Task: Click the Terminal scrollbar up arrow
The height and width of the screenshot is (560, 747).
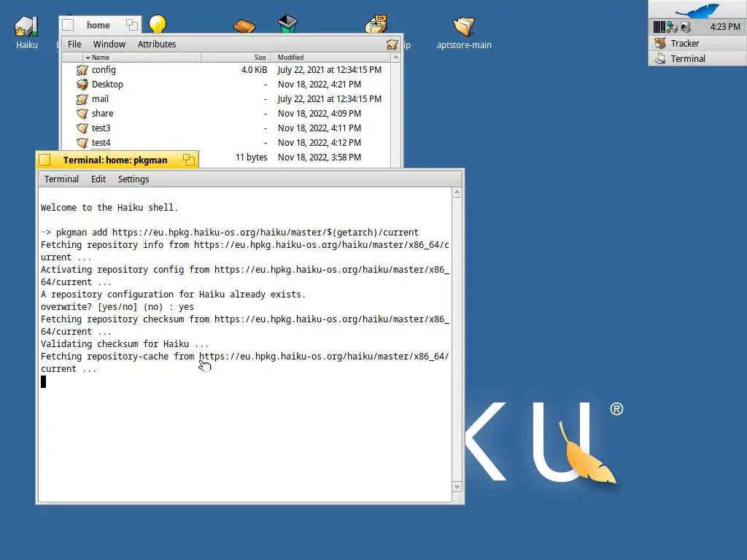Action: 457,192
